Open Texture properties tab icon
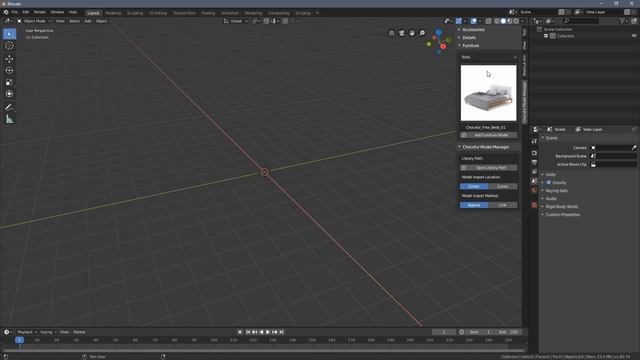Image resolution: width=640 pixels, height=360 pixels. (x=534, y=205)
